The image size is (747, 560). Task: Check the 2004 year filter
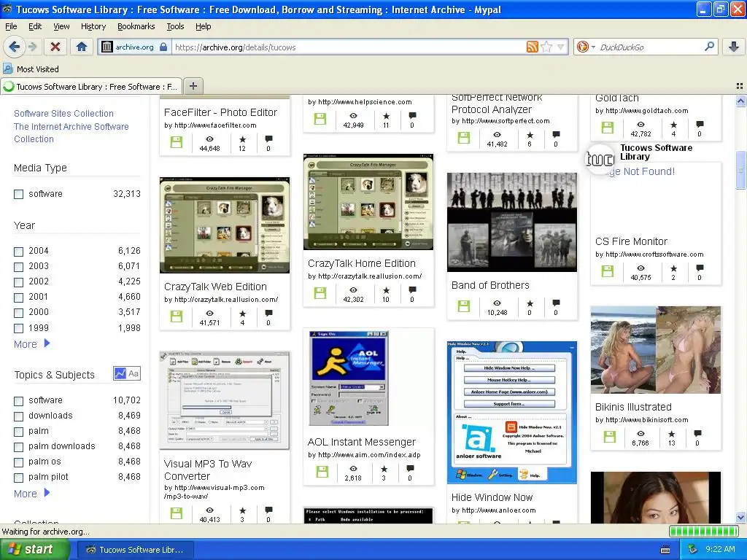tap(18, 252)
